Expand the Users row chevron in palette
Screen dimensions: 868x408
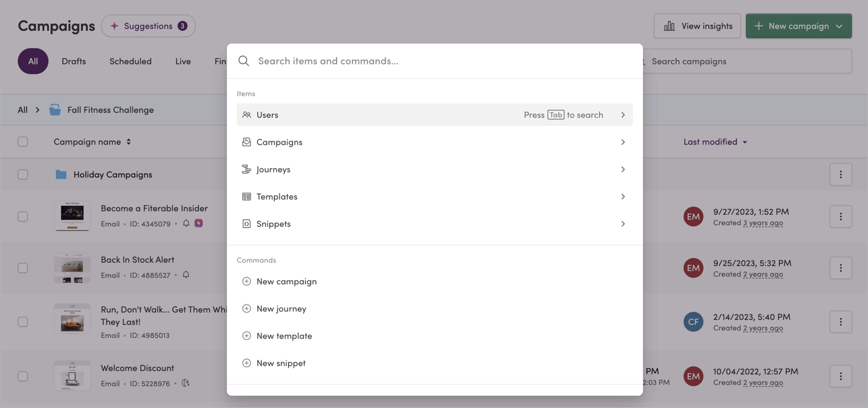point(623,114)
